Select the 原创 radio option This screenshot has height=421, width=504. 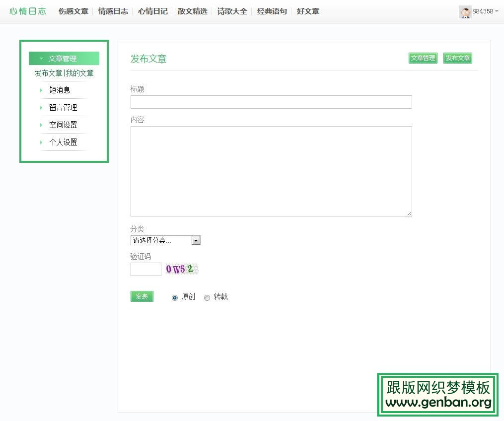click(174, 297)
